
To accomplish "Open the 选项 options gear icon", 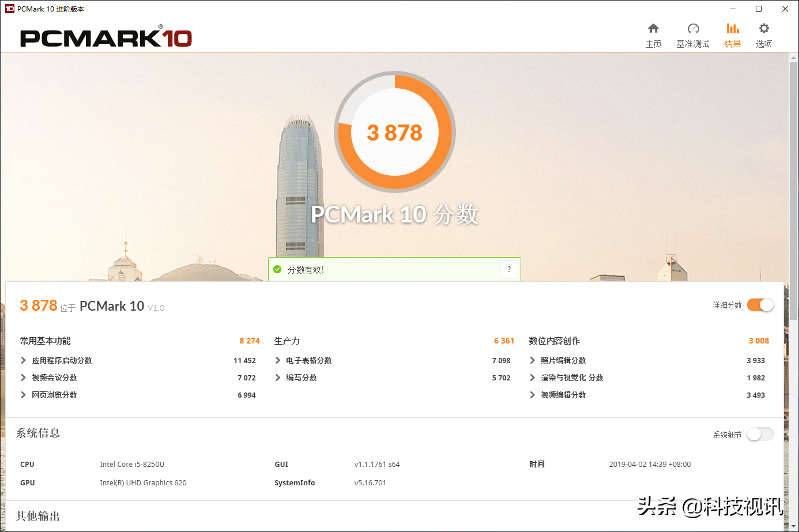I will click(x=764, y=29).
